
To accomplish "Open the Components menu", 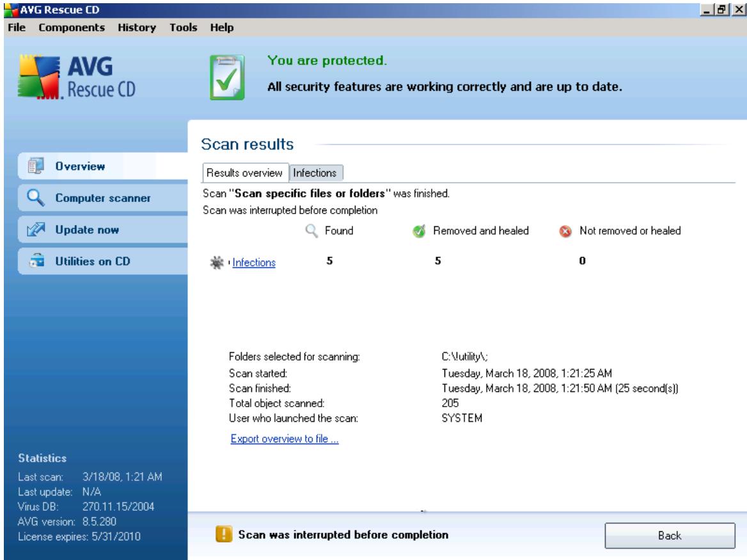I will [72, 27].
